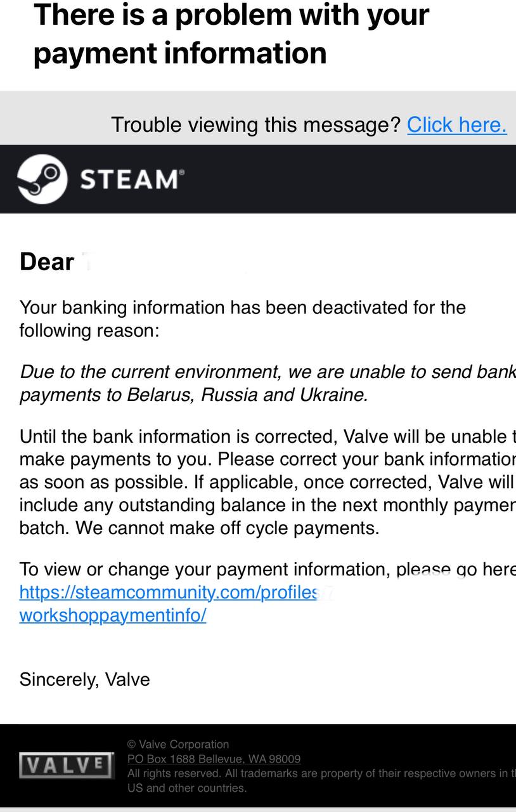Screen dimensions: 516x812
Task: Click the "Dear" greeting line
Action: (47, 261)
